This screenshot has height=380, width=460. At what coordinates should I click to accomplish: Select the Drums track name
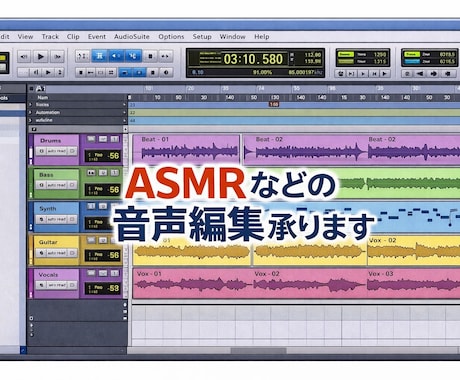coord(50,141)
